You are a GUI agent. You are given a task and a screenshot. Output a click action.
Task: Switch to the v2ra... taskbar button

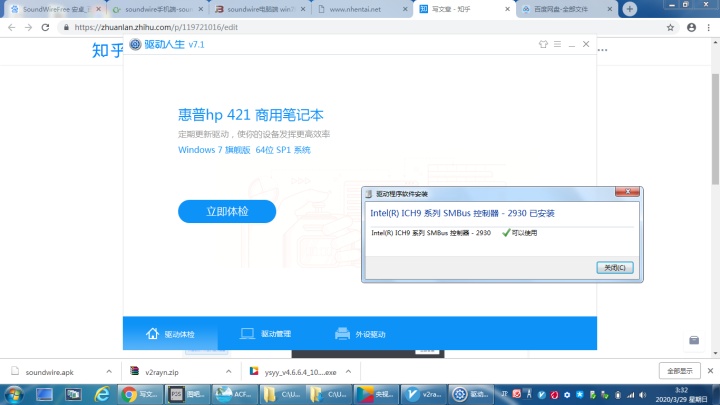423,394
